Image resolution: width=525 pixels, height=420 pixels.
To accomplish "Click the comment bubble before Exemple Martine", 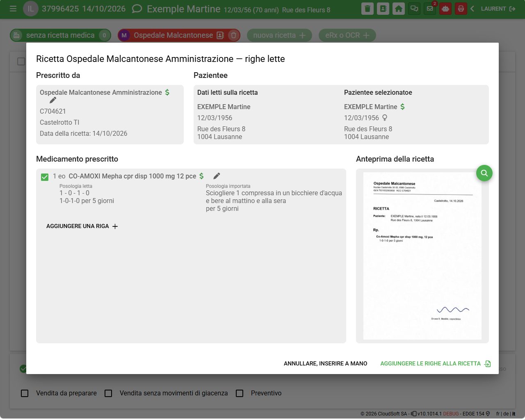I will (137, 9).
